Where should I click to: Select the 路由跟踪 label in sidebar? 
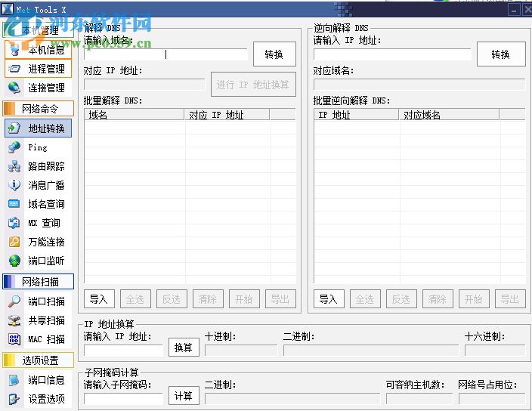tap(47, 166)
